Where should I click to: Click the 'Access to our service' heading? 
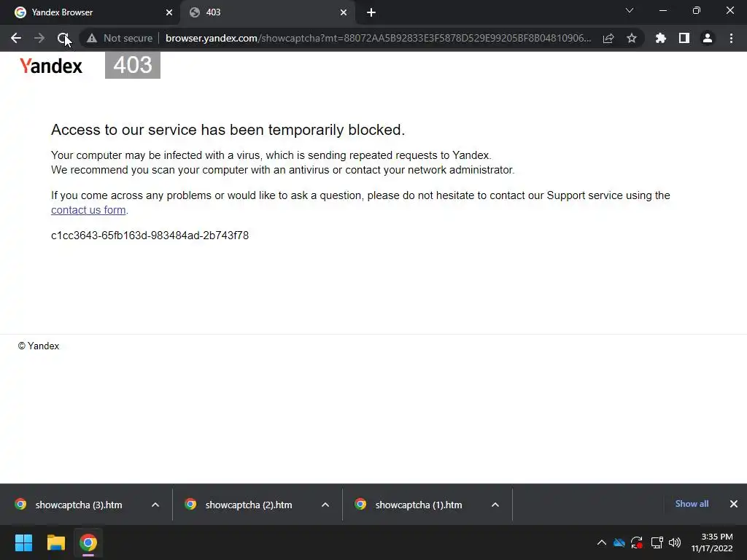(228, 130)
